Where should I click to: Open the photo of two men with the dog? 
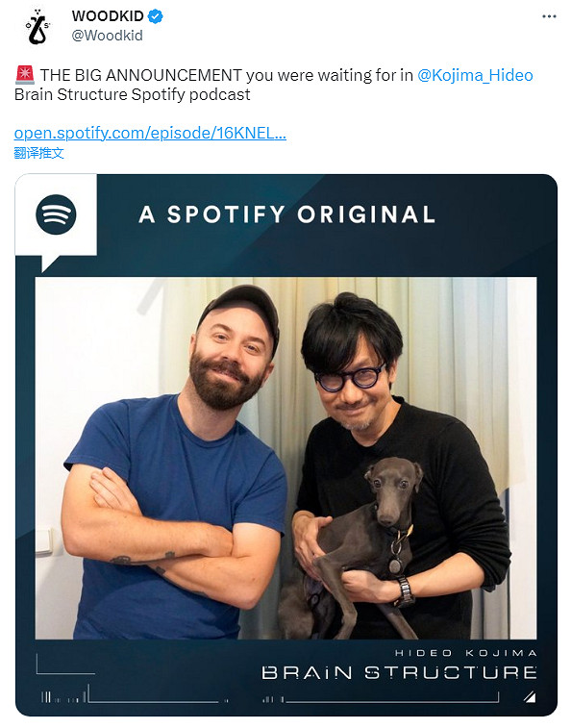pos(285,458)
